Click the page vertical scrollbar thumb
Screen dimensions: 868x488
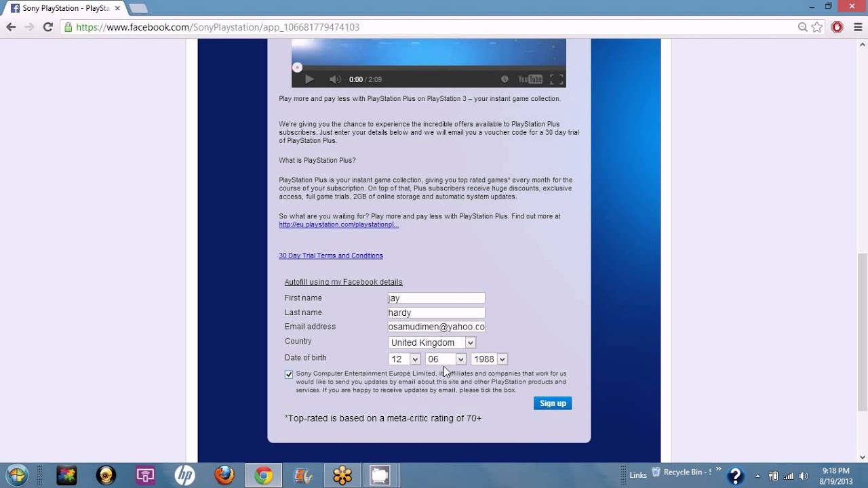[x=862, y=332]
